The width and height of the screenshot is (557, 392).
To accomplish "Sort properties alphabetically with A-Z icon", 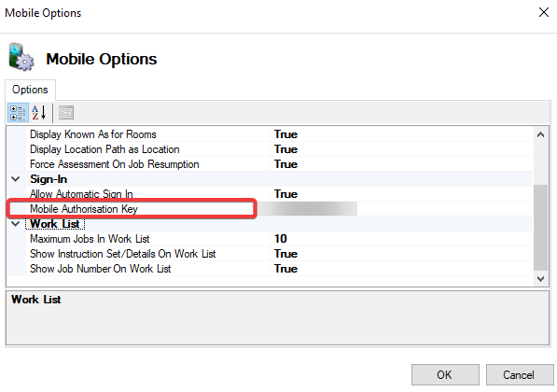I will tap(39, 113).
